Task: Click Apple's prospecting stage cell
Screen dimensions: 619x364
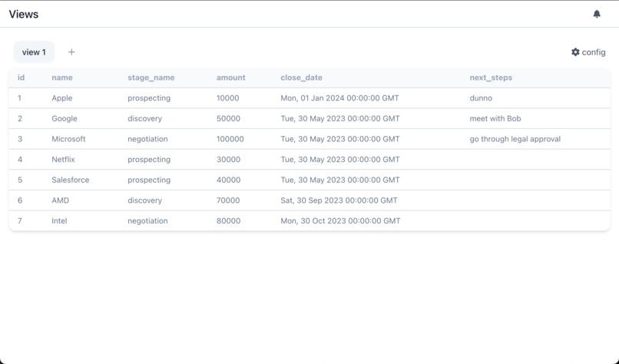Action: (149, 98)
